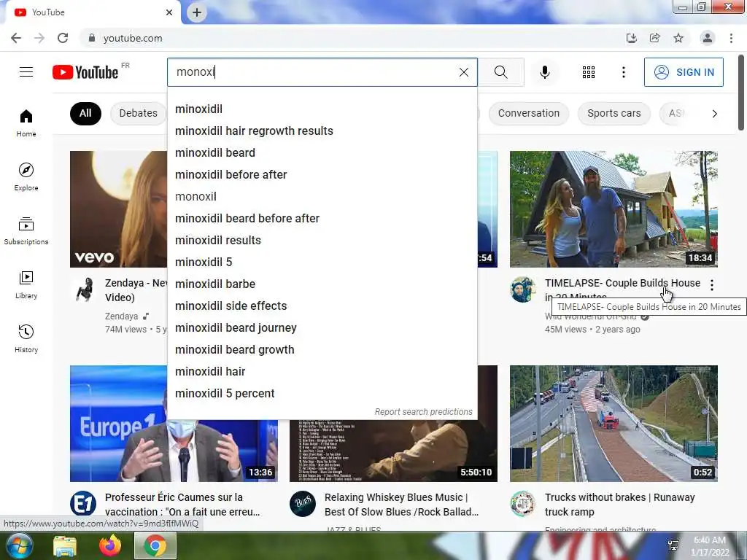Image resolution: width=747 pixels, height=560 pixels.
Task: Open the Chrome profile avatar
Action: pyautogui.click(x=708, y=38)
